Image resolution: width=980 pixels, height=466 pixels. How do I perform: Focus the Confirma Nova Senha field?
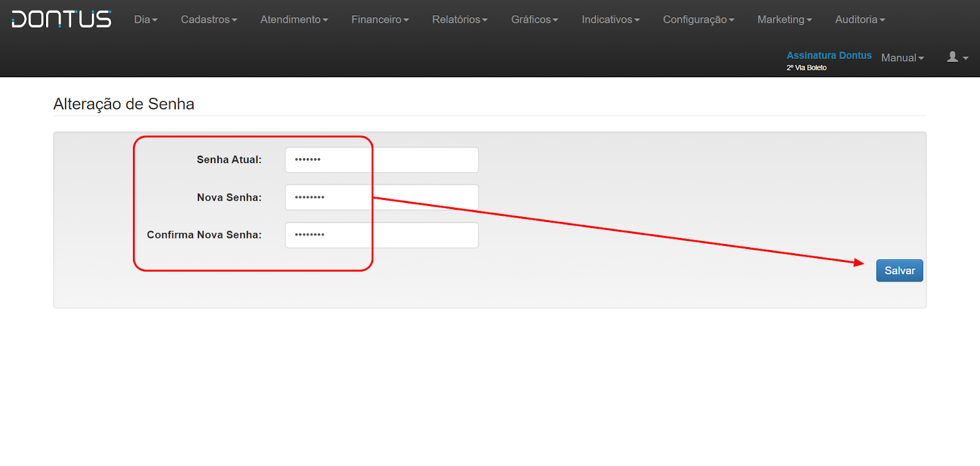tap(382, 235)
